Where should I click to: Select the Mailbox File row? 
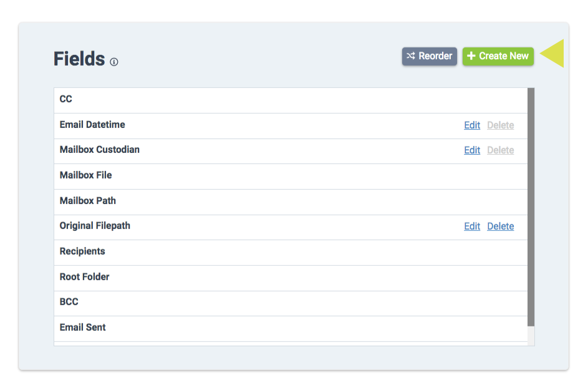pyautogui.click(x=291, y=177)
